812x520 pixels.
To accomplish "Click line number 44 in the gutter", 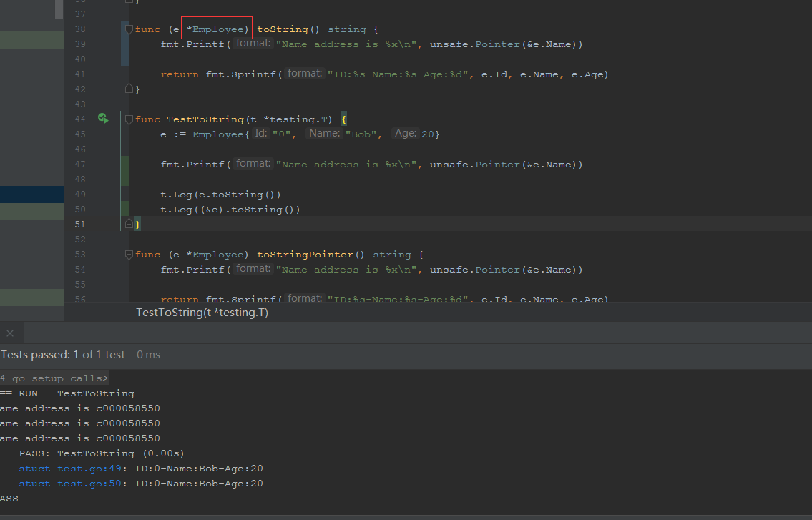I will pos(79,119).
